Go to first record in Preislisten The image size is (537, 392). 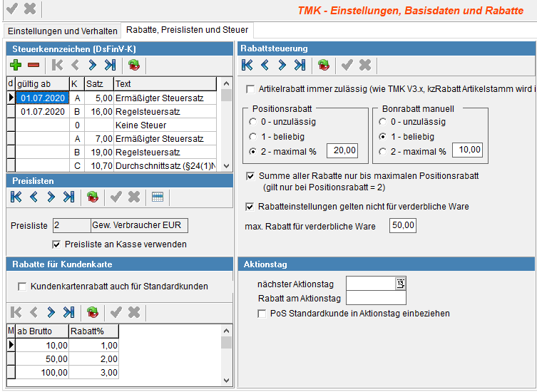[x=15, y=197]
